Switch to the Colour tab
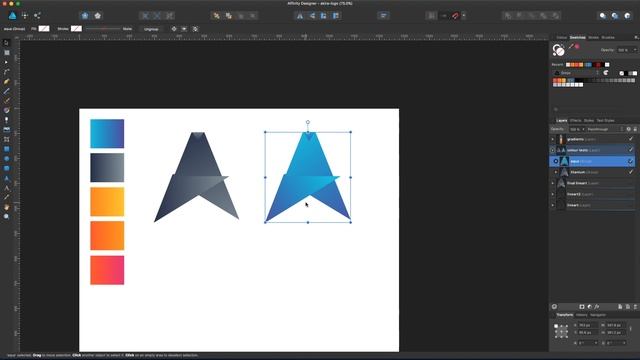Viewport: 640px width, 360px height. (562, 38)
